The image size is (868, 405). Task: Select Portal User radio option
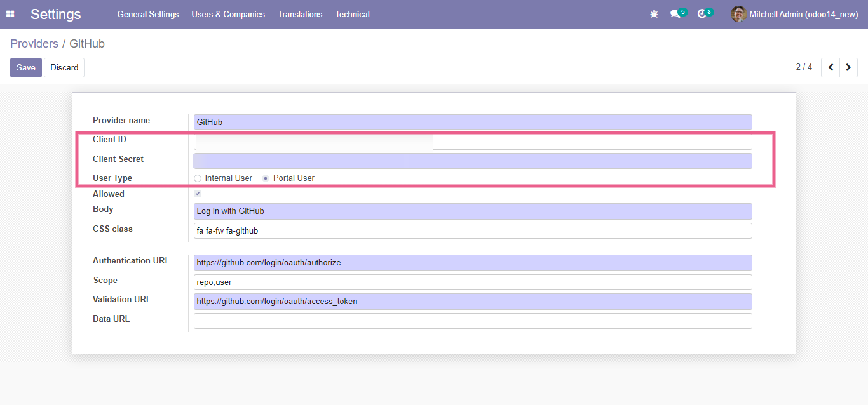266,178
